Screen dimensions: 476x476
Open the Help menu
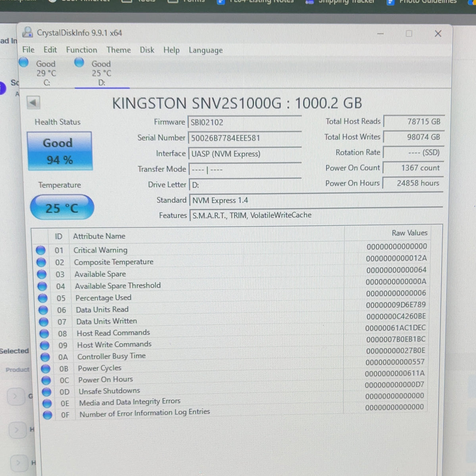click(x=171, y=50)
